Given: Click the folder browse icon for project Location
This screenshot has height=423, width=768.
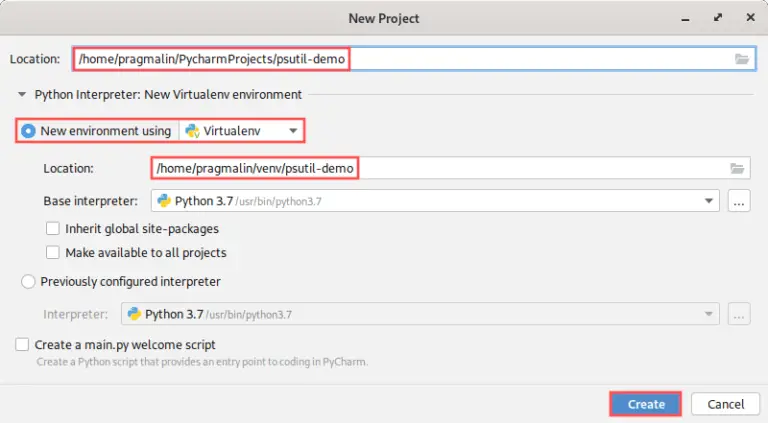Looking at the screenshot, I should click(742, 59).
